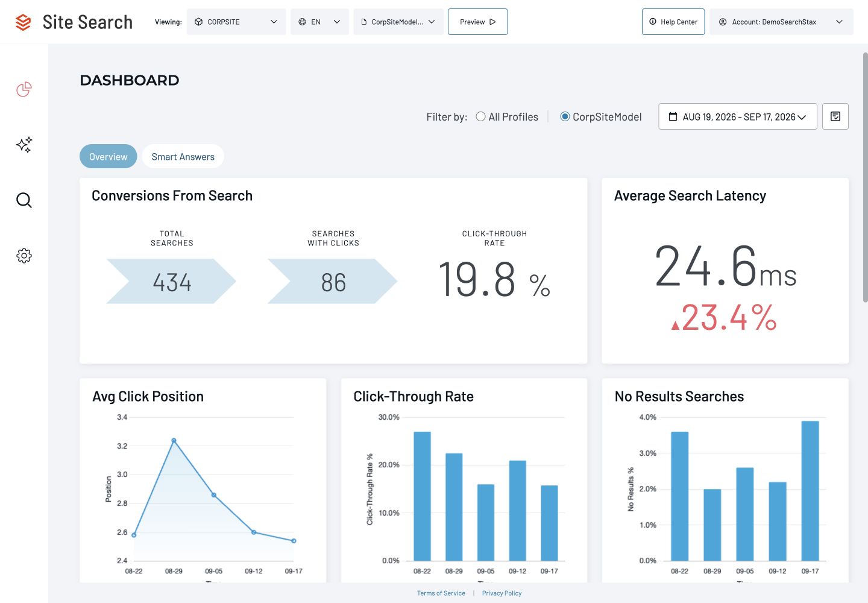The height and width of the screenshot is (603, 868).
Task: Click the 24.6ms latency value
Action: (726, 267)
